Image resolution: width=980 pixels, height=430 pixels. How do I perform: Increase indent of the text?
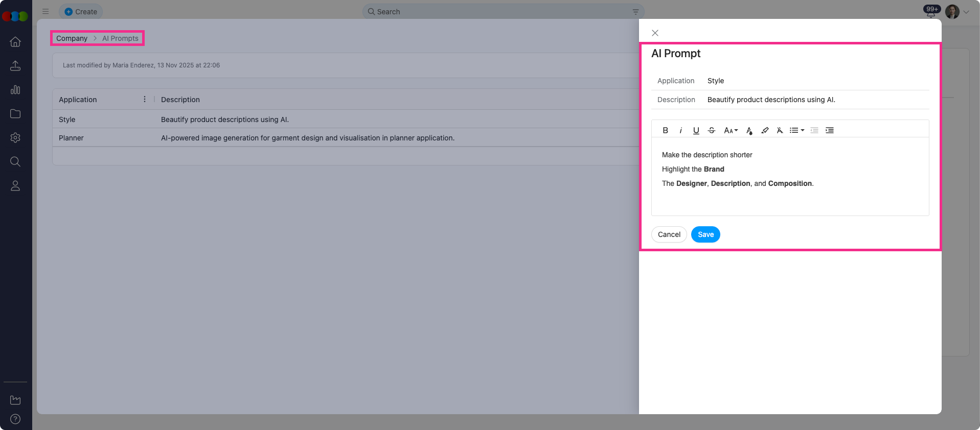click(x=830, y=130)
